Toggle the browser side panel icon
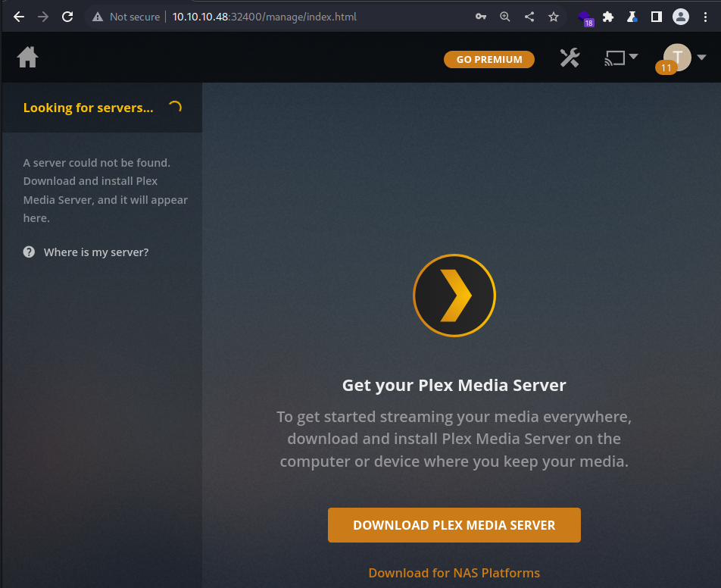The width and height of the screenshot is (721, 588). coord(657,17)
